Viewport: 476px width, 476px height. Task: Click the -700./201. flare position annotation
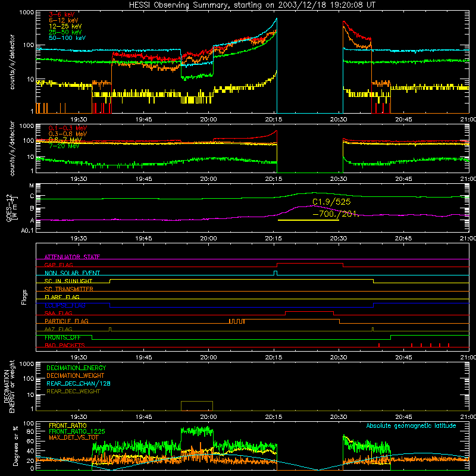point(336,214)
